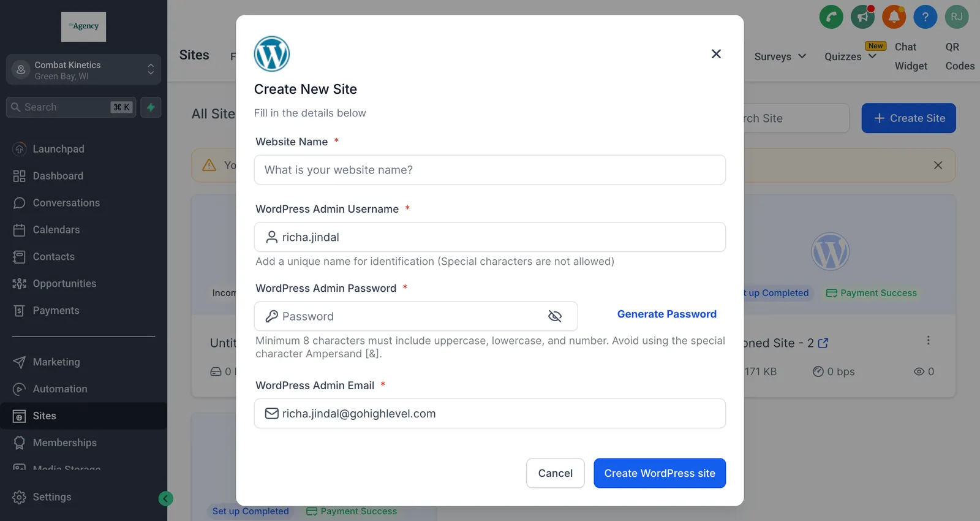Click the Create WordPress site button
Screen dimensions: 980x521
pyautogui.click(x=660, y=473)
